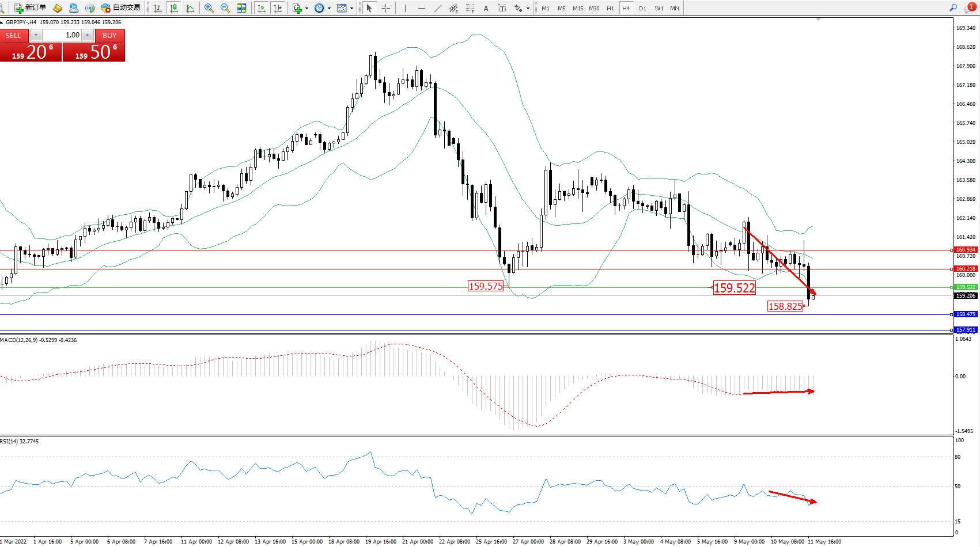Select the crosshair tool

385,8
